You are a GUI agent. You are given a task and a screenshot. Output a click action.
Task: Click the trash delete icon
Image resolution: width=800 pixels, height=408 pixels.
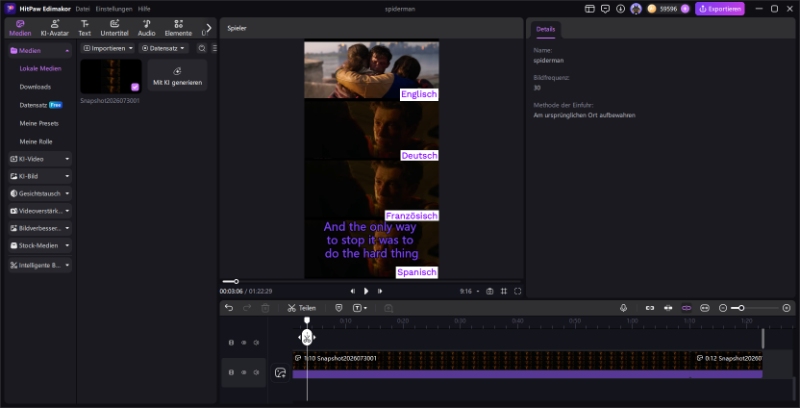tap(265, 308)
